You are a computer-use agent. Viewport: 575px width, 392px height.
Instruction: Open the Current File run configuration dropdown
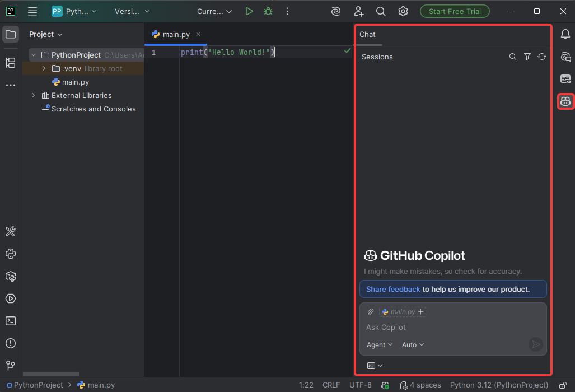click(214, 11)
